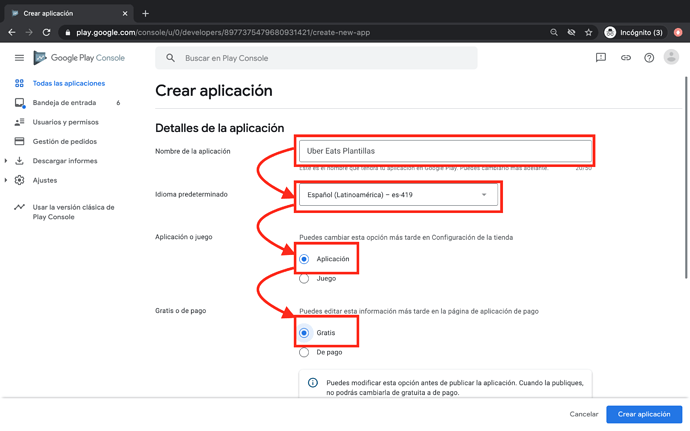Image resolution: width=690 pixels, height=431 pixels.
Task: Select the Gratis radio button
Action: [x=304, y=333]
